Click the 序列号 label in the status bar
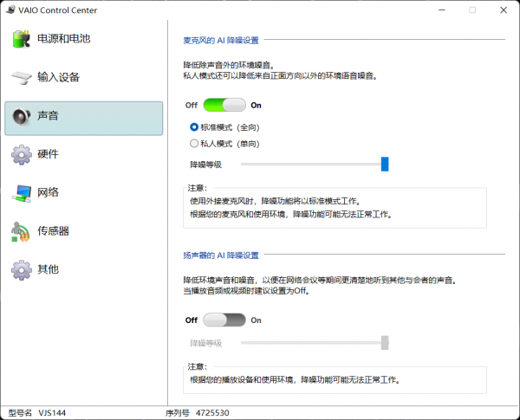520x420 pixels. point(178,413)
